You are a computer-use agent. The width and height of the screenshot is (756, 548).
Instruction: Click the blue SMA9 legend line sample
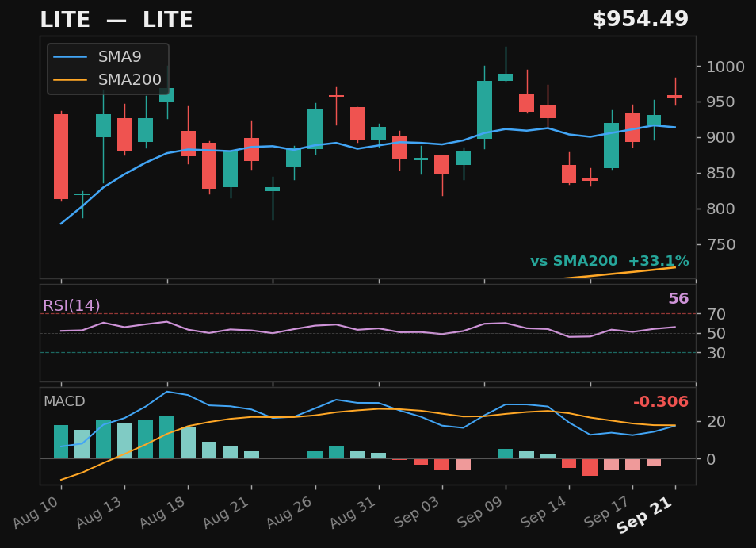point(71,57)
